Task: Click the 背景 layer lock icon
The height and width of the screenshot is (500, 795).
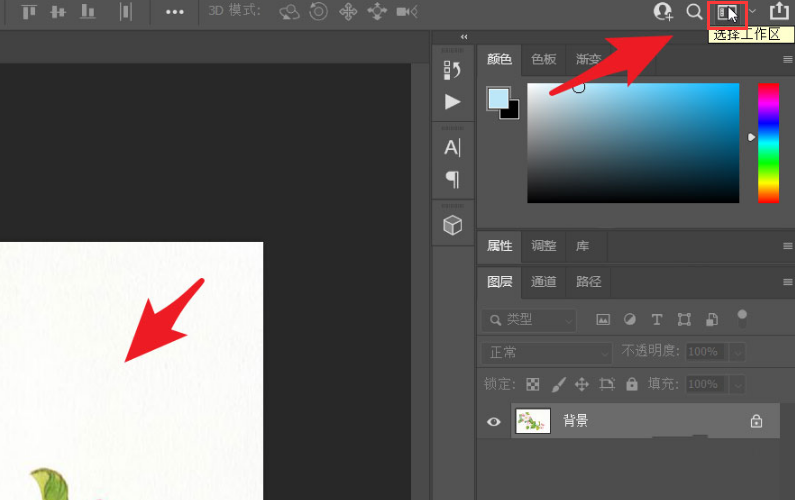Action: (x=756, y=421)
